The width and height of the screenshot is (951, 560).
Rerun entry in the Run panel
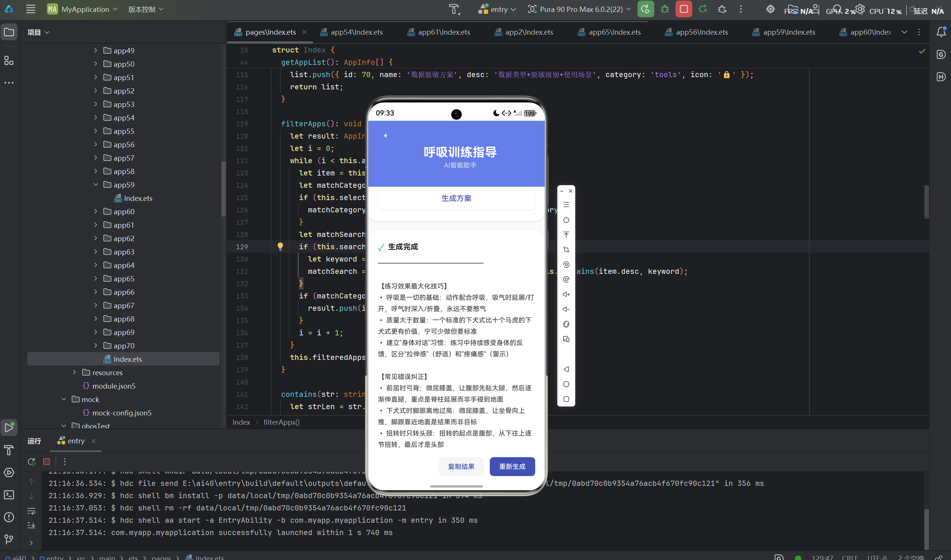pyautogui.click(x=31, y=462)
